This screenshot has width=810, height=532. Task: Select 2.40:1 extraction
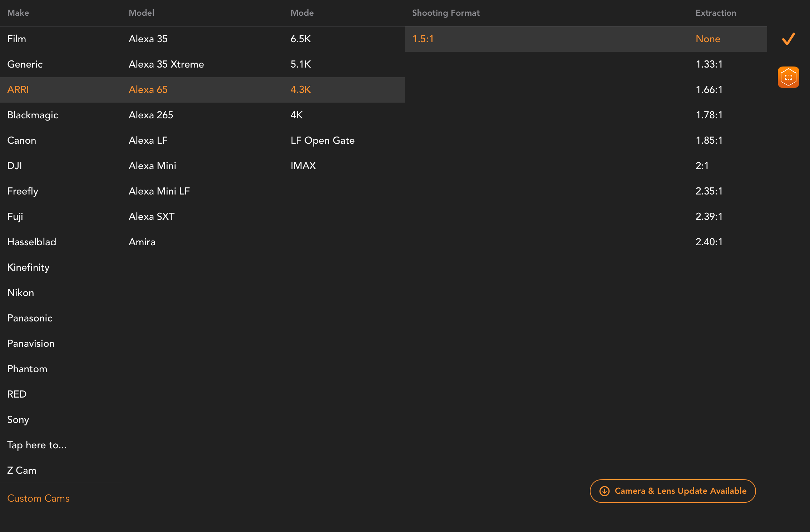coord(728,242)
